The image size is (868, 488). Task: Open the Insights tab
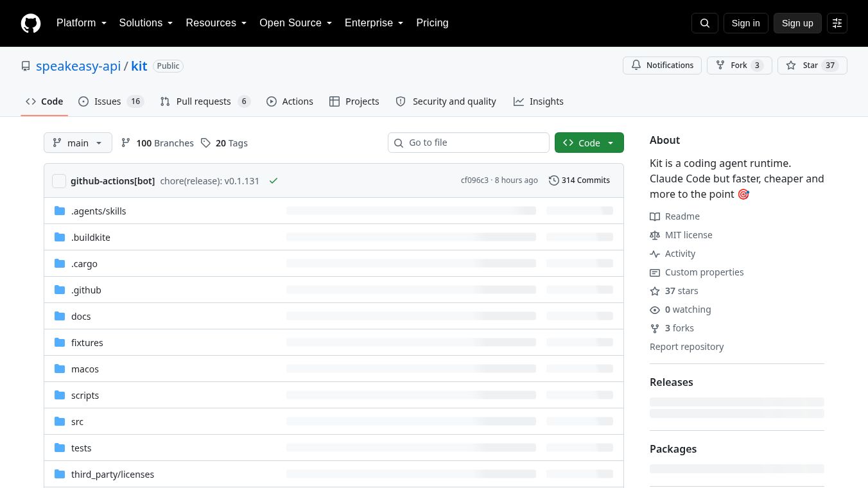click(x=539, y=101)
